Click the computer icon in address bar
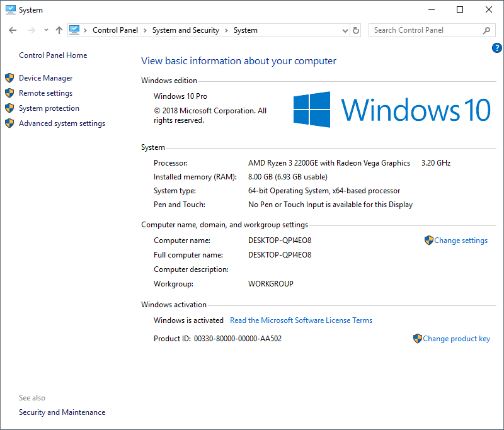Viewport: 504px width, 430px height. [75, 30]
